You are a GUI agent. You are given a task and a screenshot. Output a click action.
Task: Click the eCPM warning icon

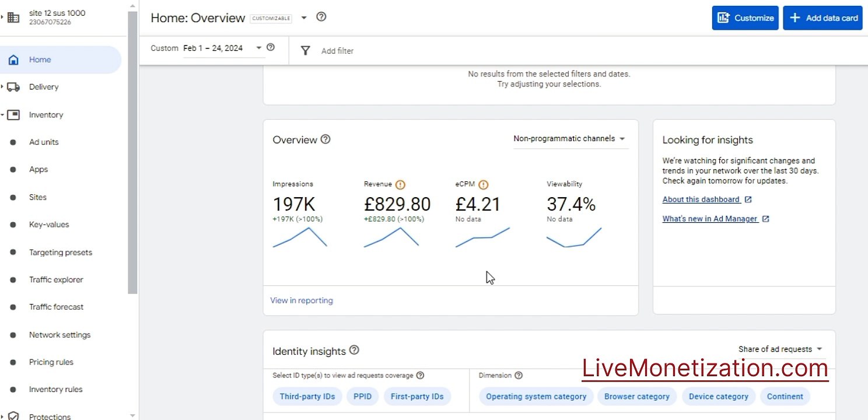pos(483,184)
